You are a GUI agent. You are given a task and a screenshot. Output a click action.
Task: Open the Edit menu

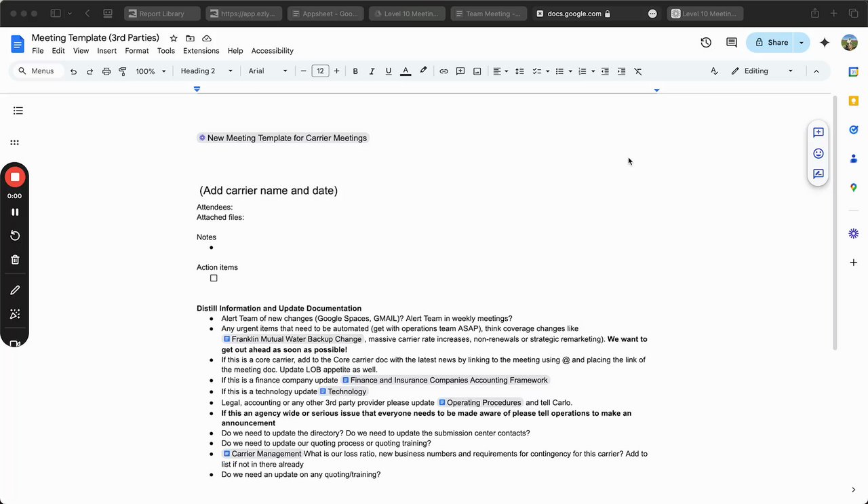coord(58,51)
